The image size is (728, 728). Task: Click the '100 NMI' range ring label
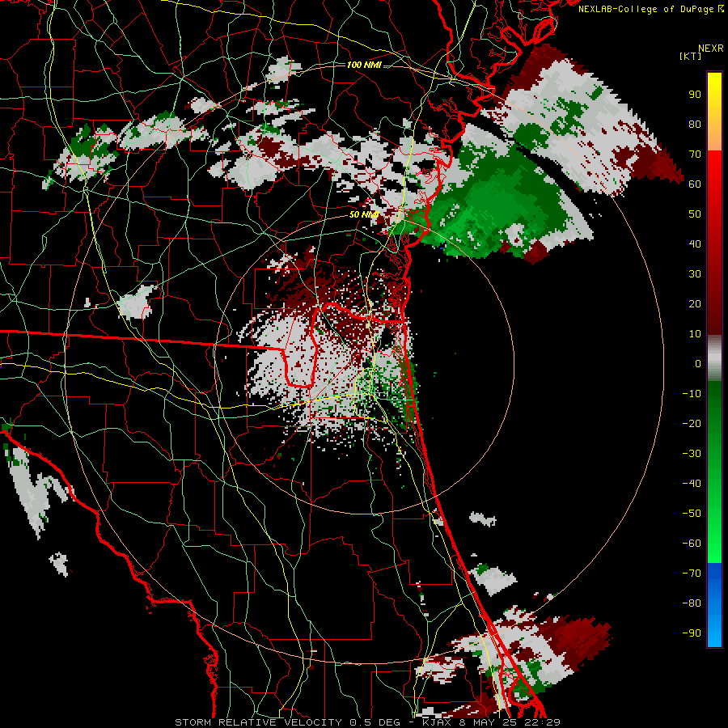pos(364,65)
